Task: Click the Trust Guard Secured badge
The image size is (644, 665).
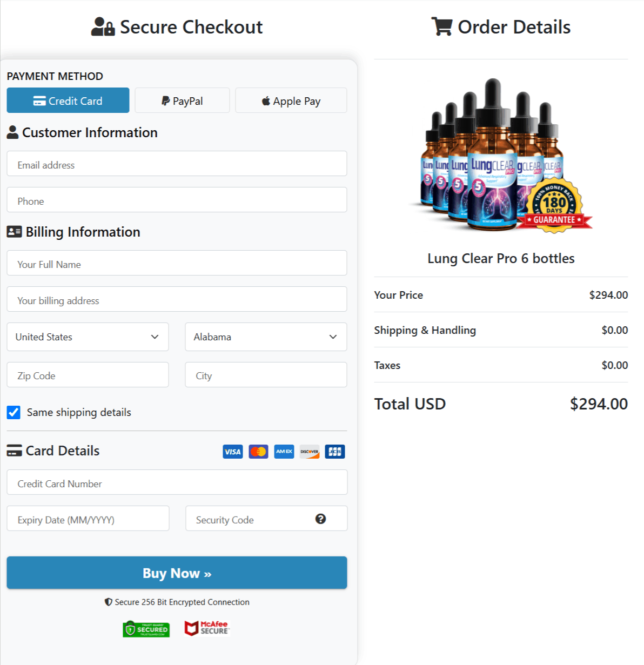Action: (x=145, y=628)
